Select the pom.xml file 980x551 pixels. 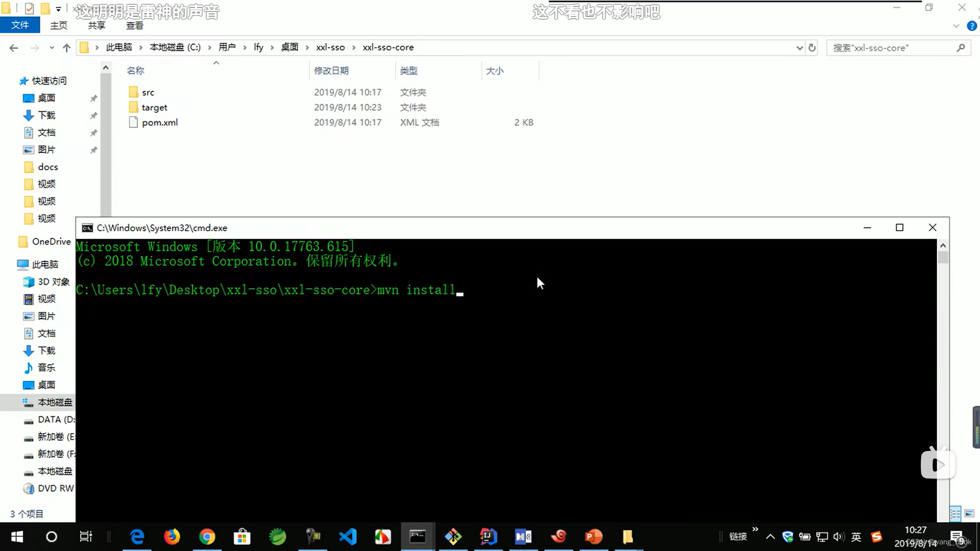(x=160, y=122)
